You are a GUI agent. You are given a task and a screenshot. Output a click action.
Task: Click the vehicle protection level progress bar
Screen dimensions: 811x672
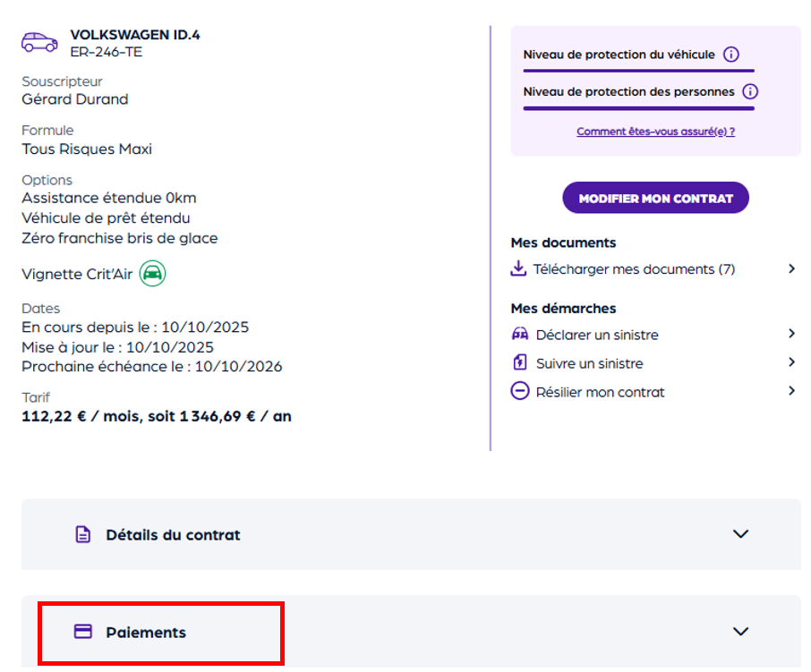click(x=638, y=70)
